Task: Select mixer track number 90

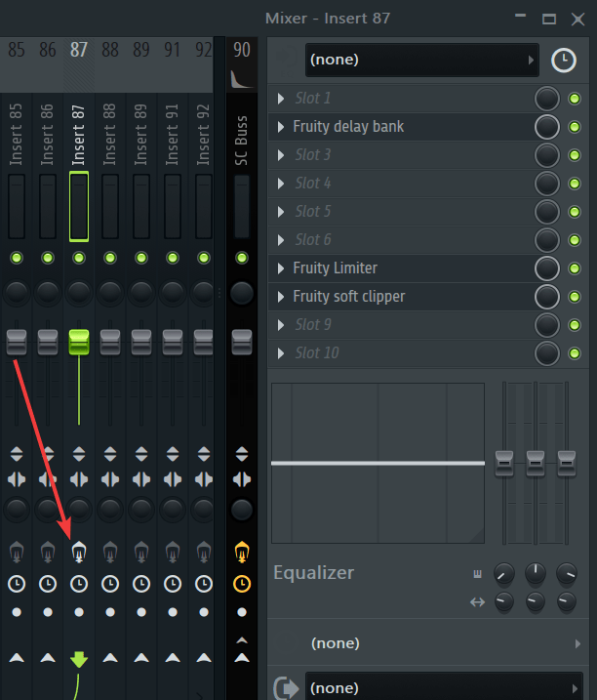Action: (242, 50)
